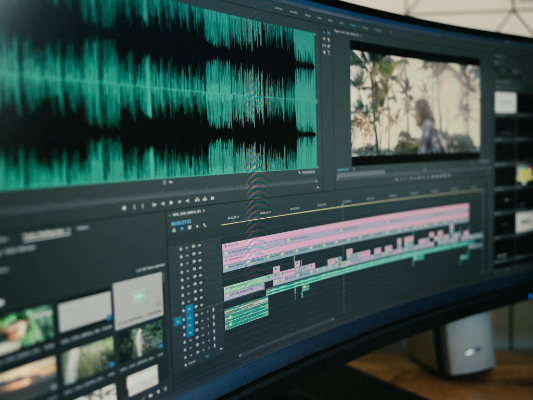
Task: Switch to the Audio workspace tab
Action: [x=342, y=22]
